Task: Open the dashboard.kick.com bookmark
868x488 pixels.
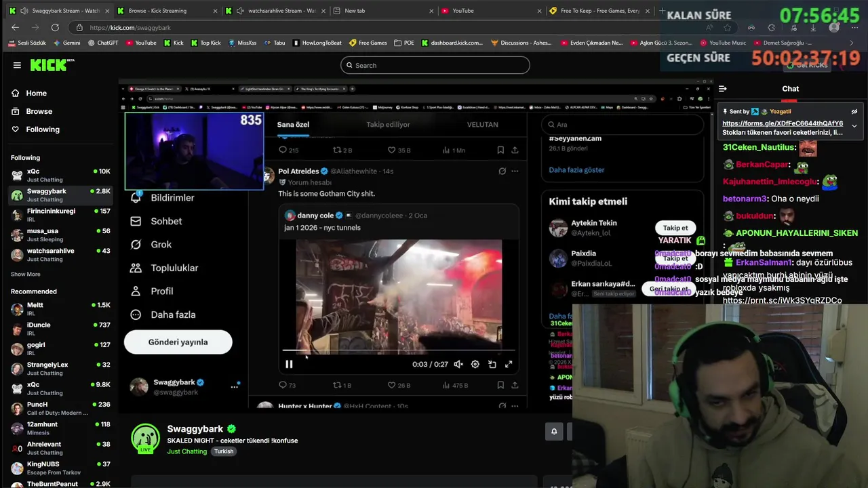Action: [452, 43]
